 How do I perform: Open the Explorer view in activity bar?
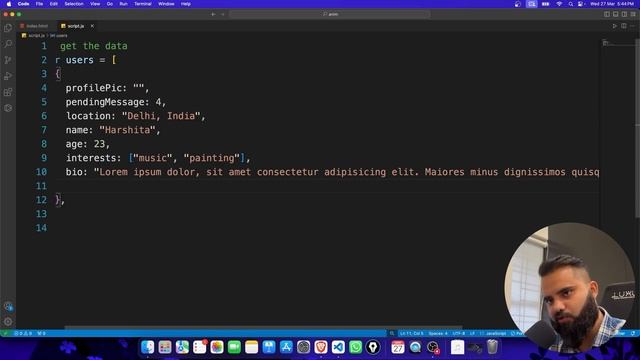click(x=8, y=28)
